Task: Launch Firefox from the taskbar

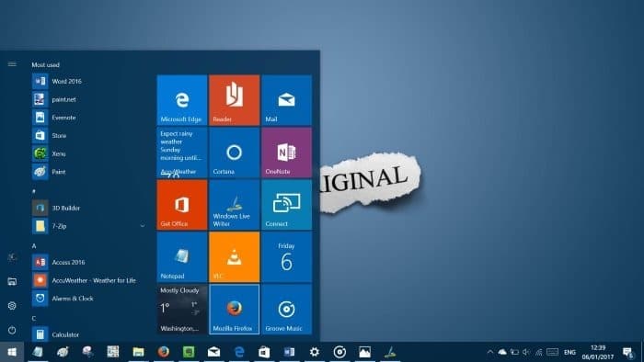Action: 164,352
